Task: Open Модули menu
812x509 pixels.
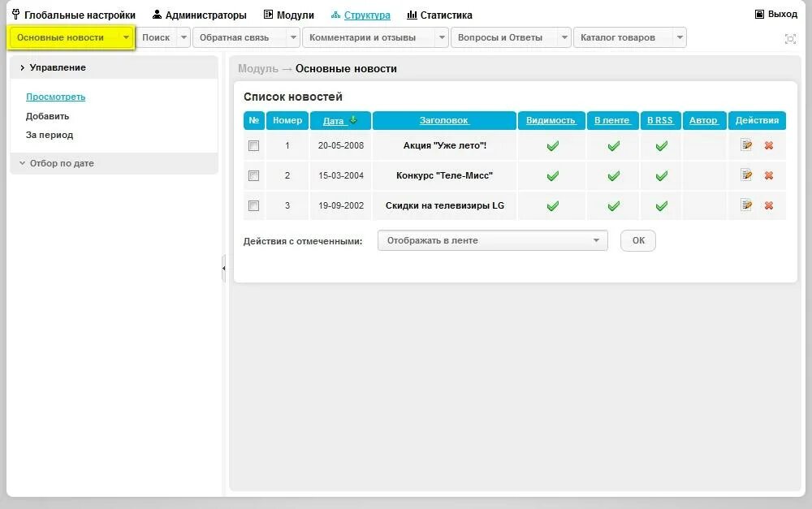Action: pyautogui.click(x=289, y=15)
